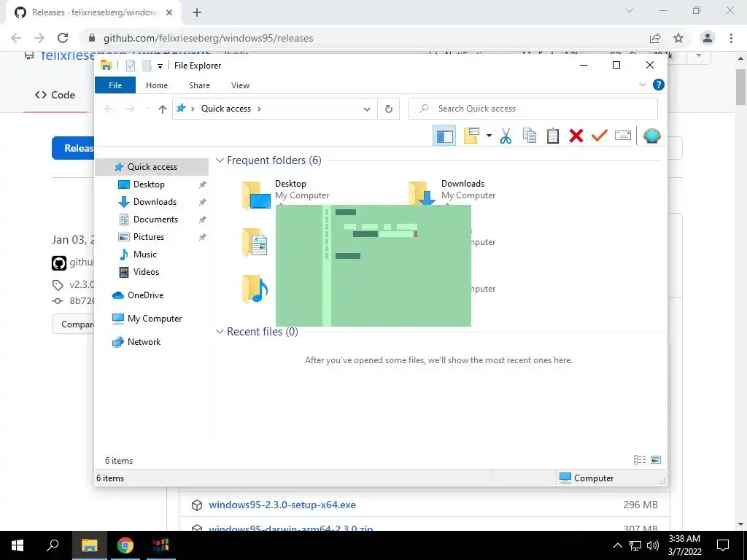Click the red X Delete icon
The image size is (747, 560).
pyautogui.click(x=576, y=136)
